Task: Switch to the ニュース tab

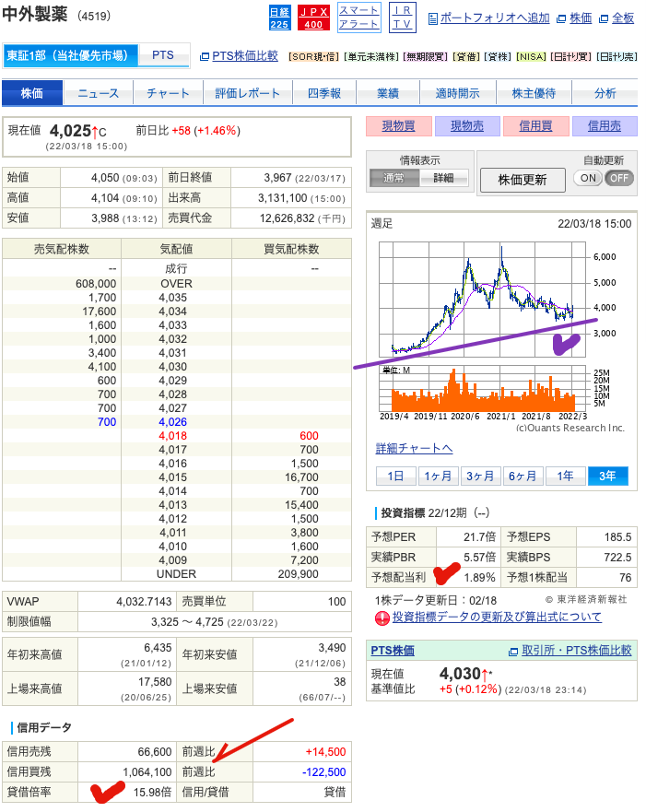Action: (99, 93)
